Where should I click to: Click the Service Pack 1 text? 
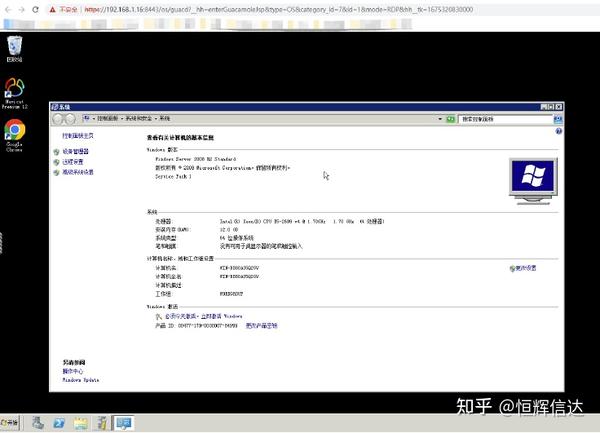pyautogui.click(x=173, y=176)
